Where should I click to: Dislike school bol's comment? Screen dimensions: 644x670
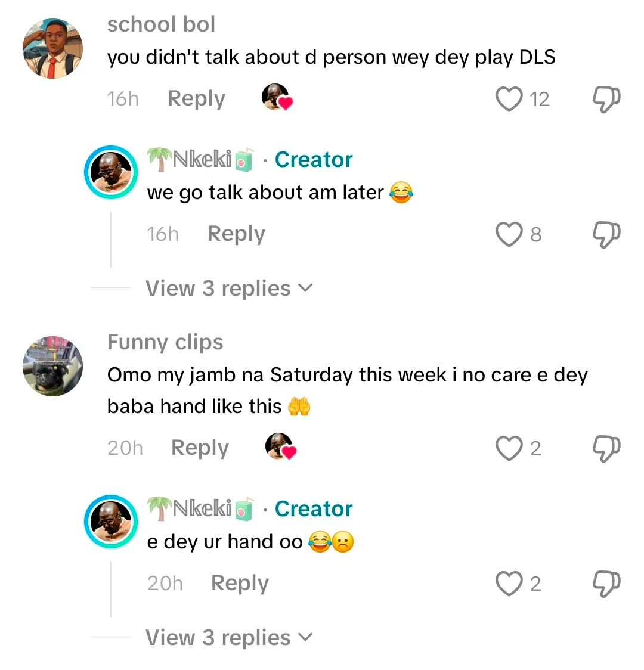[606, 99]
